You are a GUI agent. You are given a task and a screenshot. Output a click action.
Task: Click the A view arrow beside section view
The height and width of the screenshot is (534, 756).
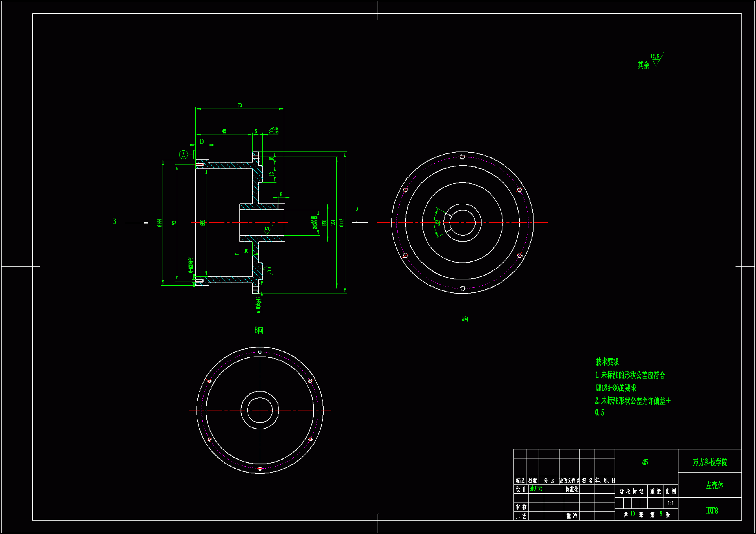[360, 222]
